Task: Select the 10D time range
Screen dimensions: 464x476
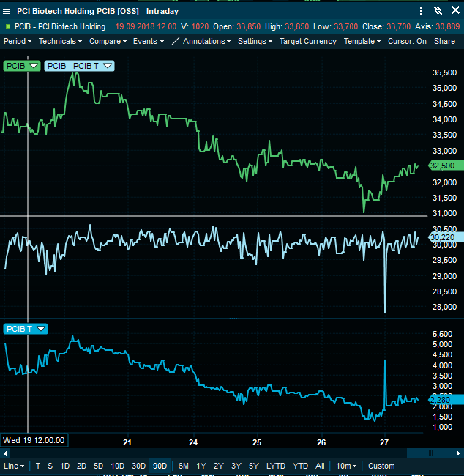Action: click(117, 466)
